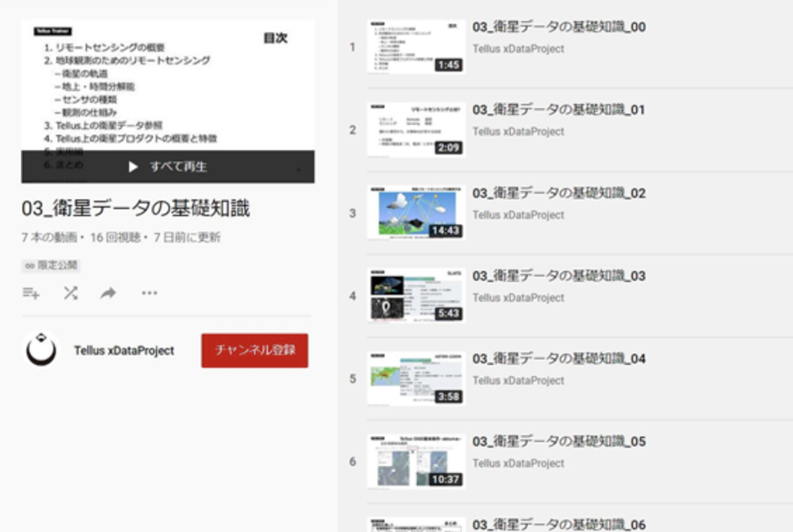This screenshot has height=532, width=793.
Task: Click the すべて再生 play all button
Action: click(168, 166)
